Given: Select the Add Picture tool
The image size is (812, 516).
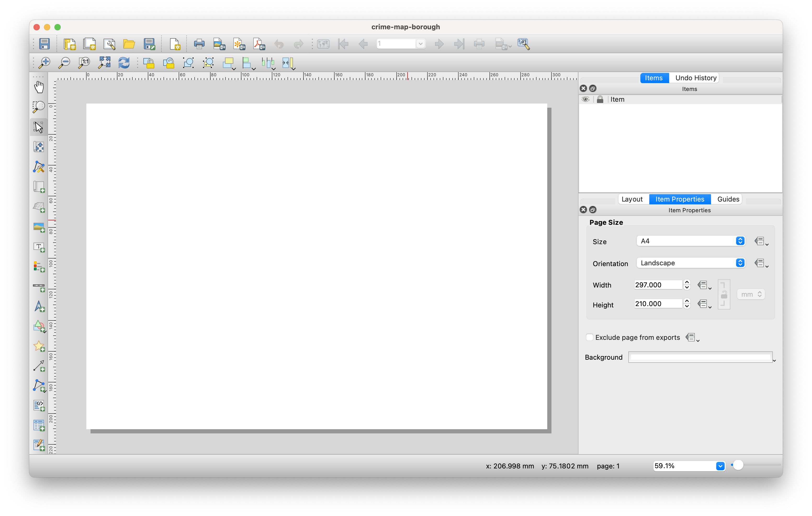Looking at the screenshot, I should click(39, 227).
